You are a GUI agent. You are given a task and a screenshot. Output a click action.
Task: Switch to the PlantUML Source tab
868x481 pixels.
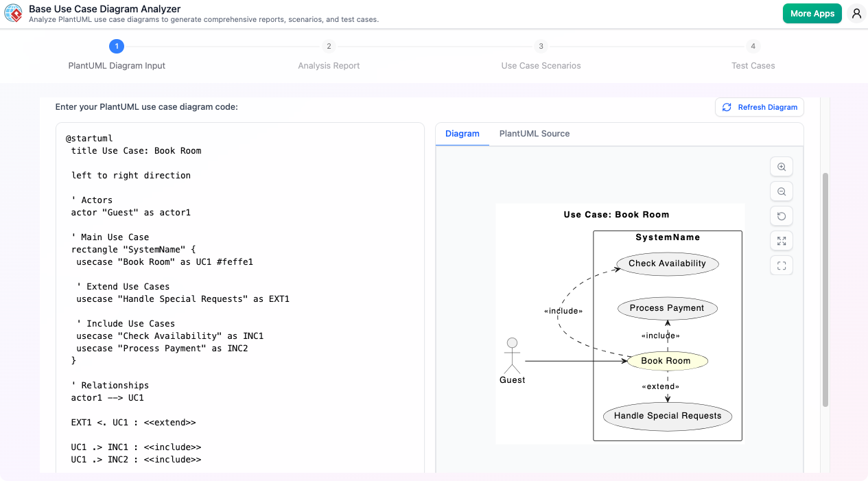tap(535, 133)
